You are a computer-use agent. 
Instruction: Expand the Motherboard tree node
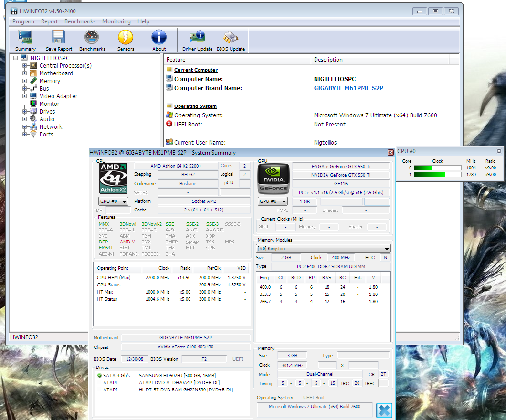point(24,73)
